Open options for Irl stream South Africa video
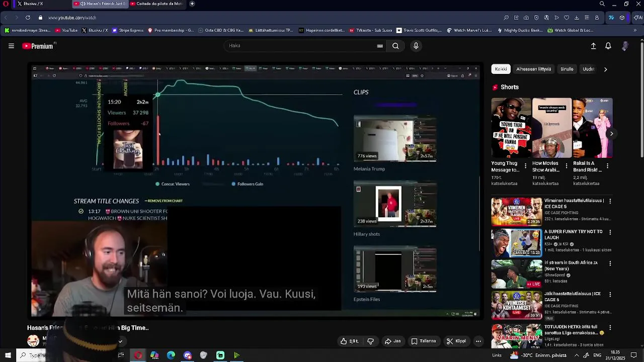 coord(610,263)
